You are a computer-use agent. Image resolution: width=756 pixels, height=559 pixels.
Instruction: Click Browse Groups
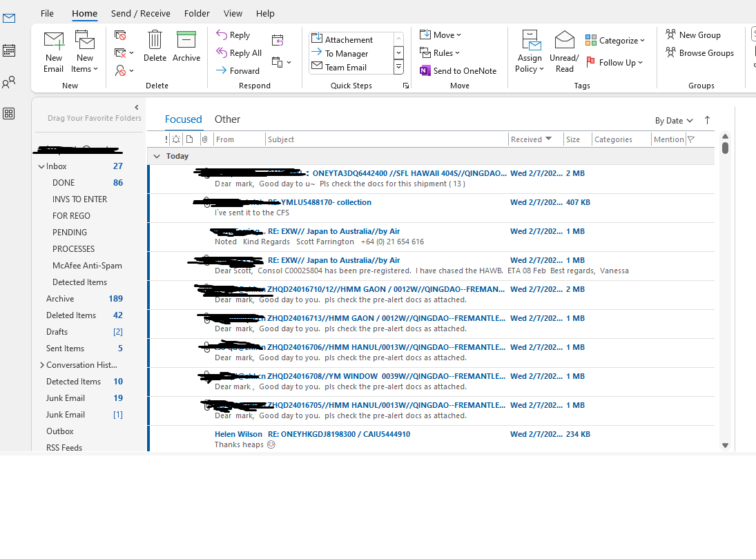(x=699, y=53)
